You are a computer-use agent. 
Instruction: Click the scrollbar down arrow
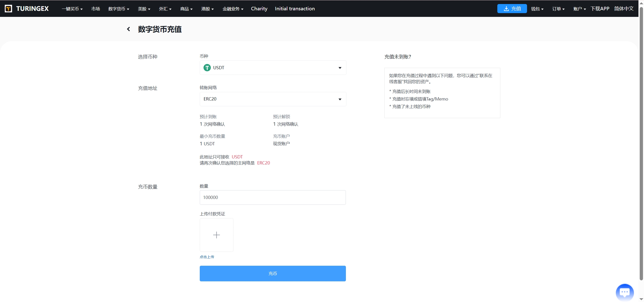click(x=641, y=299)
